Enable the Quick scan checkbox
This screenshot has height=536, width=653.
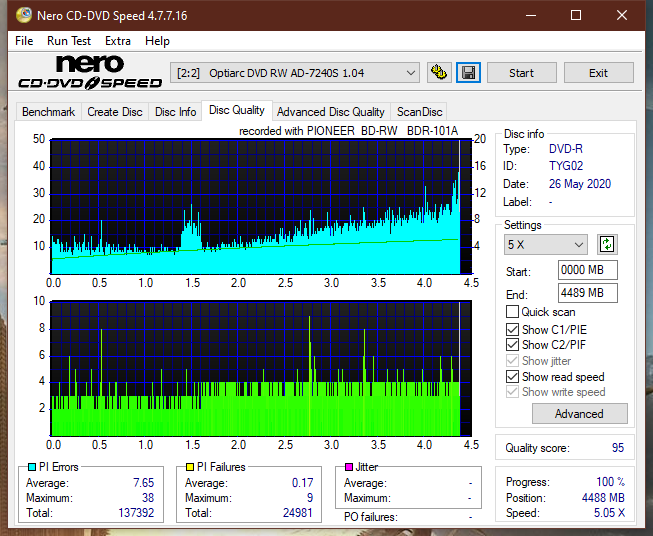coord(512,312)
